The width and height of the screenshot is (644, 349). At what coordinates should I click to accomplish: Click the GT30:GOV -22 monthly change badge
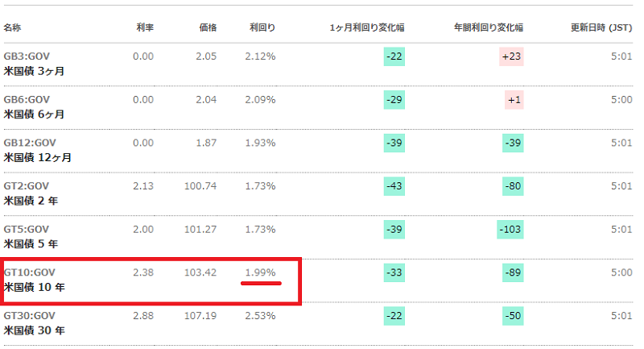pos(394,315)
